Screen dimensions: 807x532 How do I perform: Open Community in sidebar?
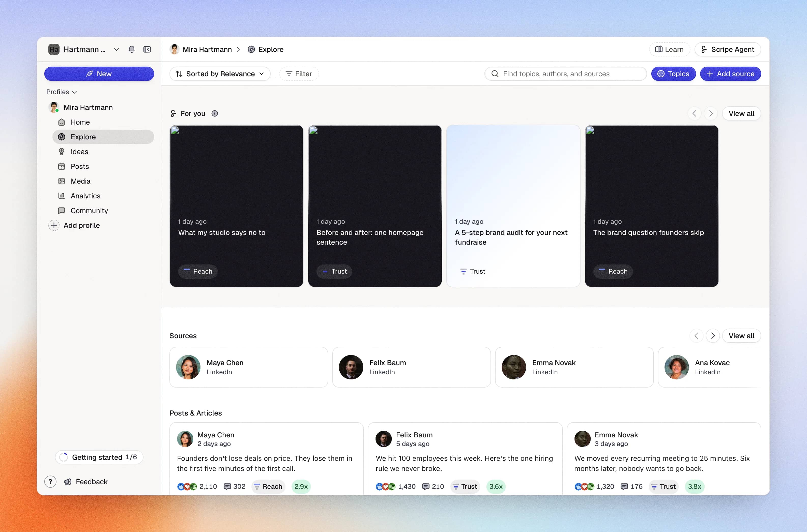pos(103,211)
